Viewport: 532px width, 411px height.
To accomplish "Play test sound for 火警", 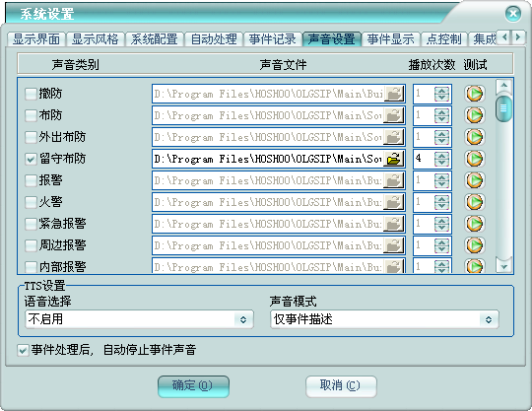I will pos(474,202).
